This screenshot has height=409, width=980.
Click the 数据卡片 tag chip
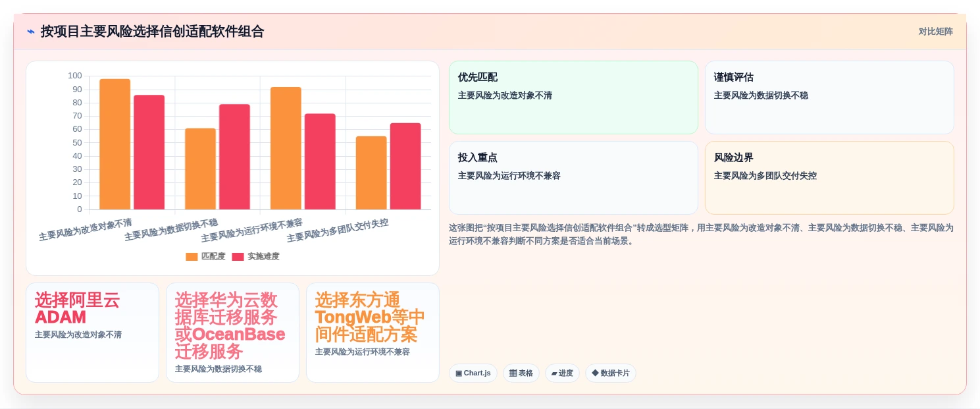pyautogui.click(x=611, y=373)
